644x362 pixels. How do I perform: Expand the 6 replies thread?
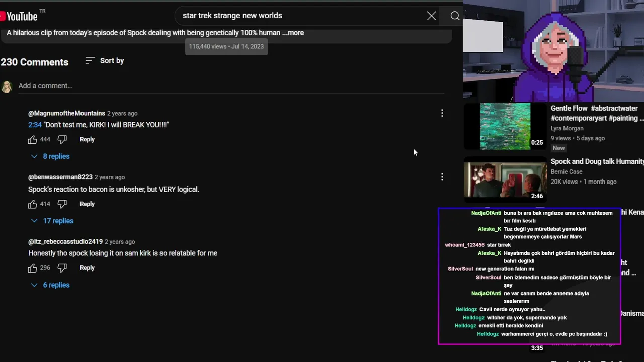click(x=50, y=285)
